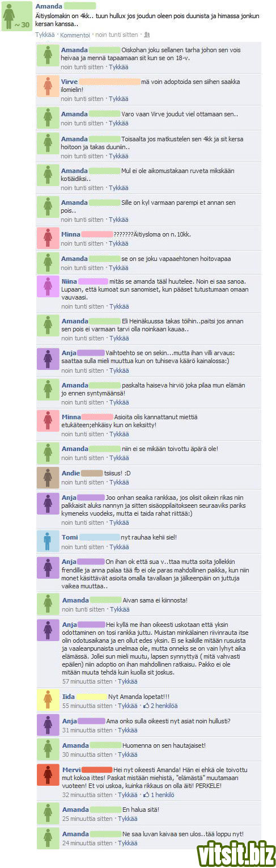Click 'Tykkää' directly under the original post
Image resolution: width=276 pixels, height=868 pixels.
pos(45,35)
